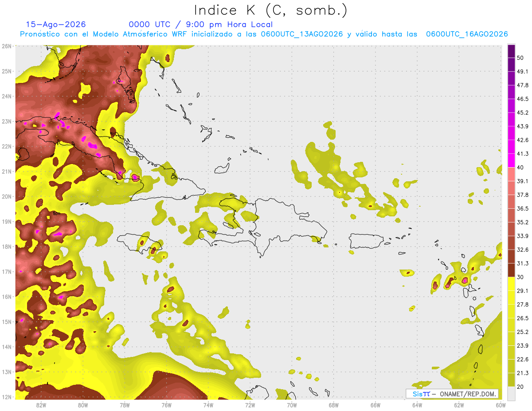Click the latitude axis label 23N
The image size is (532, 411).
7,121
